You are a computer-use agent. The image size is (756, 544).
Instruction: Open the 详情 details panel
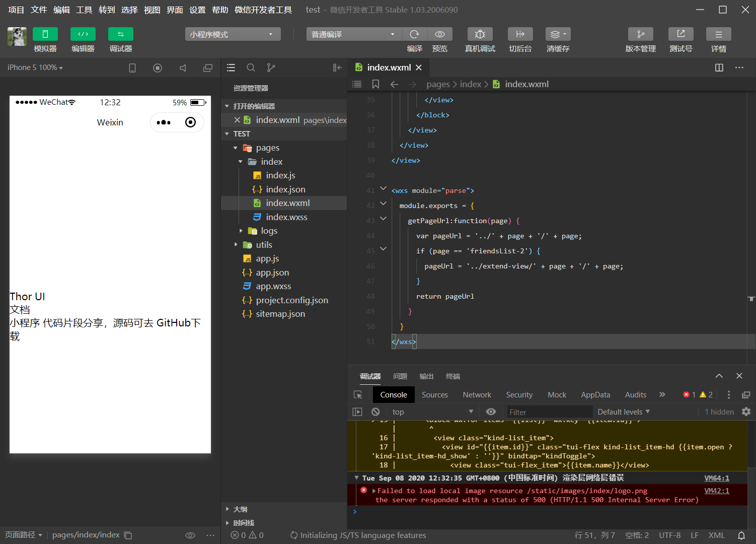pyautogui.click(x=719, y=34)
